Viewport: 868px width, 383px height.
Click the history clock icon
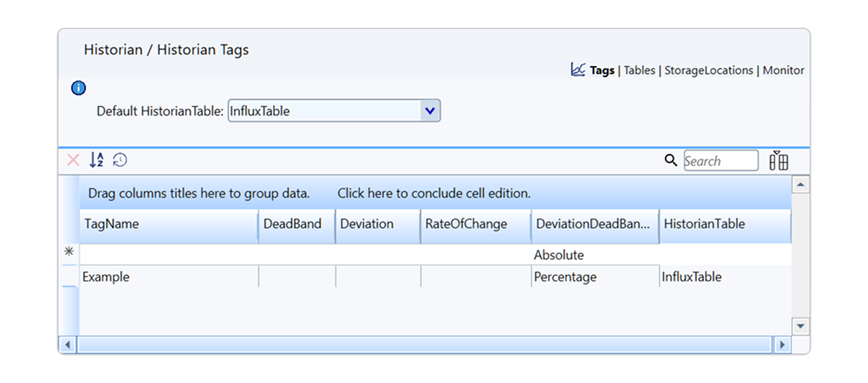120,161
